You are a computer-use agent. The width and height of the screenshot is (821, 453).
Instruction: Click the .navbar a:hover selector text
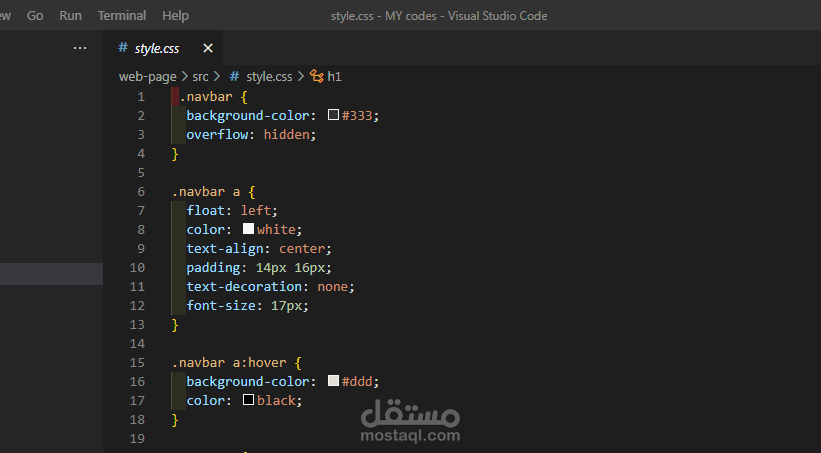[x=229, y=362]
